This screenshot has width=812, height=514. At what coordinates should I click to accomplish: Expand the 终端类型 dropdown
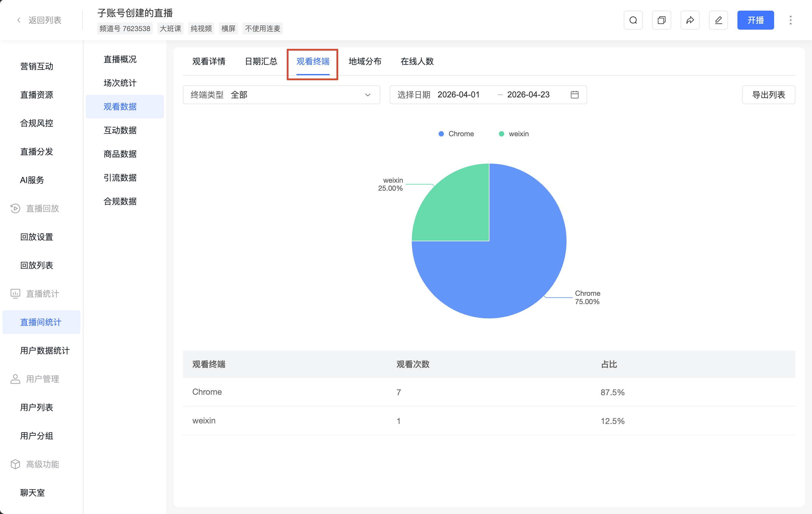[x=281, y=95]
